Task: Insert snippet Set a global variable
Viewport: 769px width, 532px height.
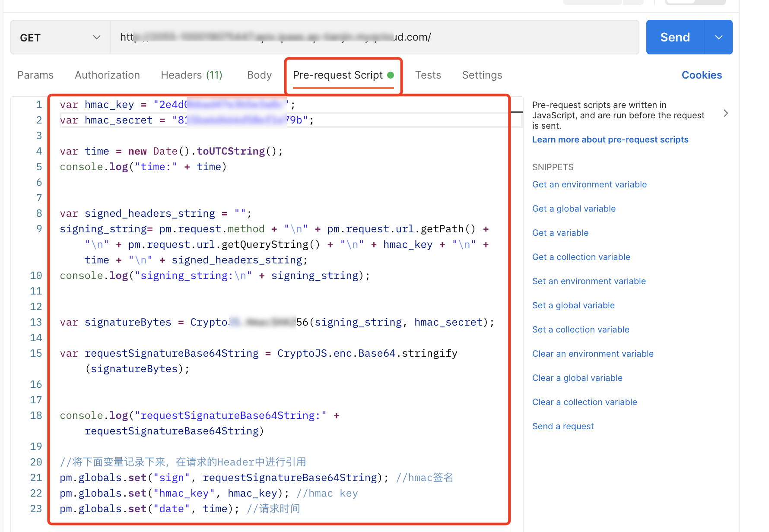Action: [573, 305]
